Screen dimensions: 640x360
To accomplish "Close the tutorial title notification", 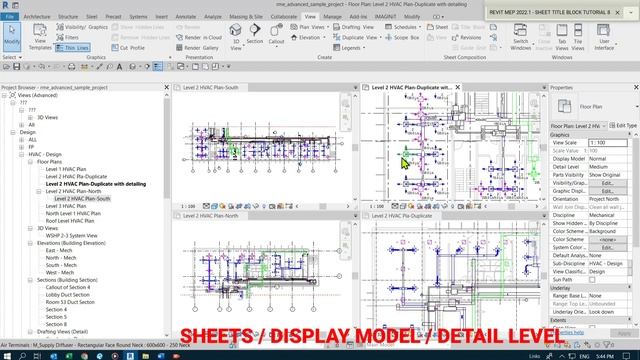I will pos(617,12).
